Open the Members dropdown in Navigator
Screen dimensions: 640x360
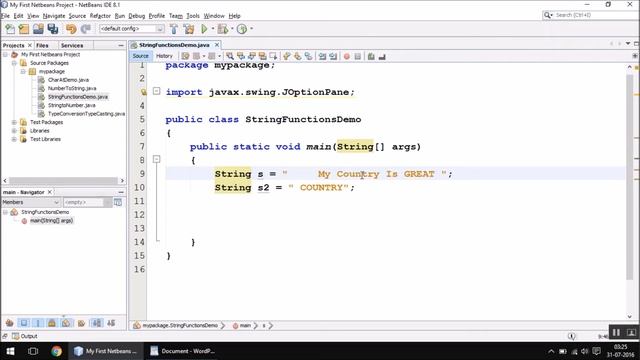click(x=31, y=202)
